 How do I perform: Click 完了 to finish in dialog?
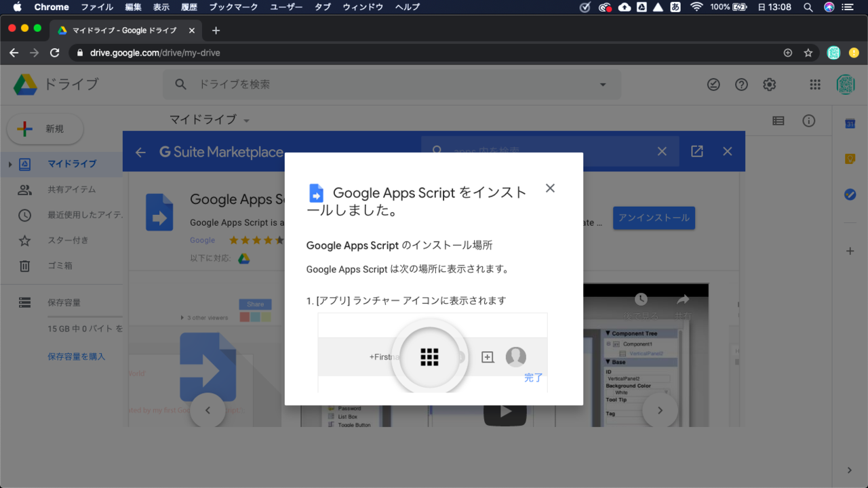pos(534,378)
